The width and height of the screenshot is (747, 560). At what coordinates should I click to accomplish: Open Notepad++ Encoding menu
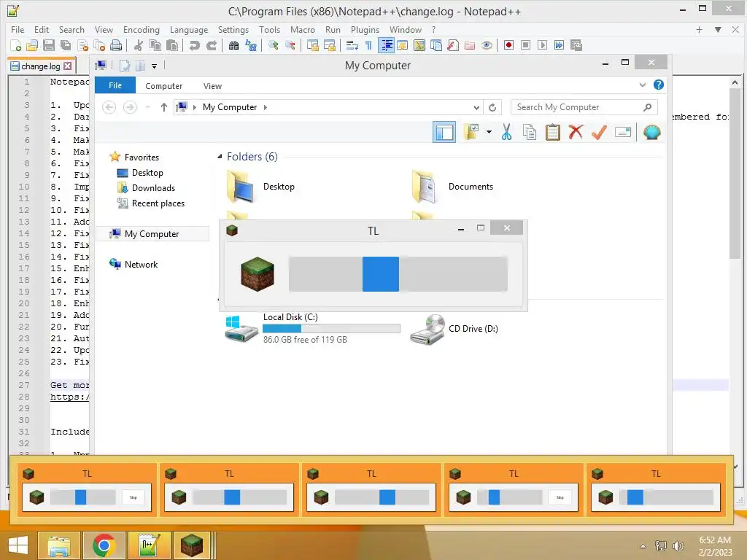(141, 29)
